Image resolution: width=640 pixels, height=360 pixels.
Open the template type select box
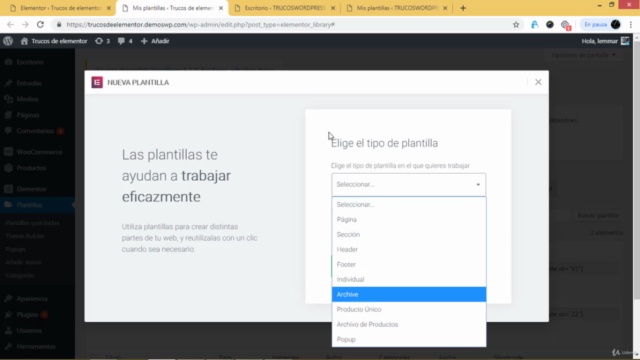coord(409,184)
